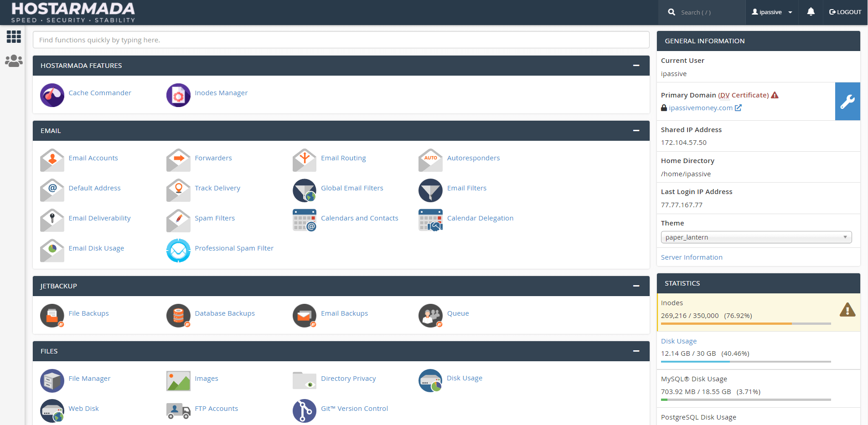Open the notifications bell
The image size is (868, 425).
pos(811,12)
